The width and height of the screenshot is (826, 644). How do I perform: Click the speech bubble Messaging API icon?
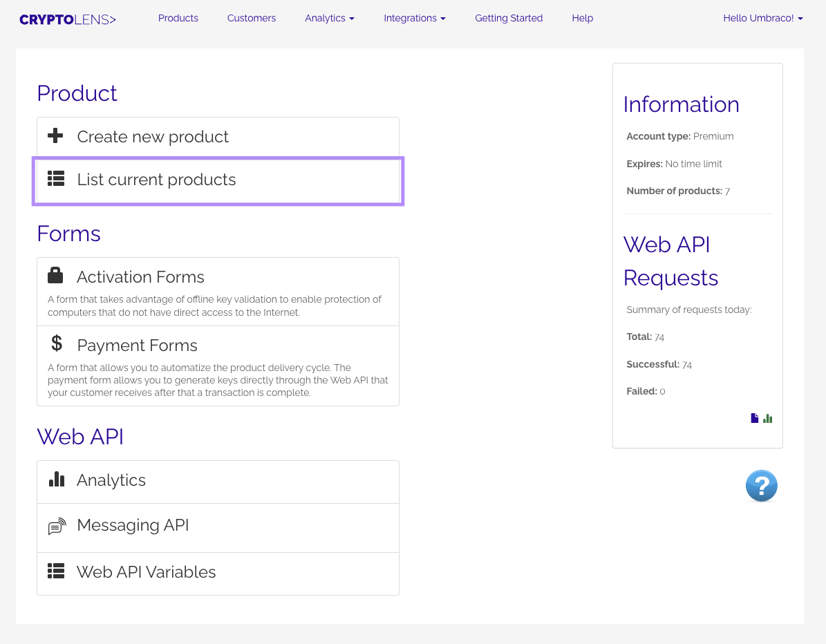(57, 526)
